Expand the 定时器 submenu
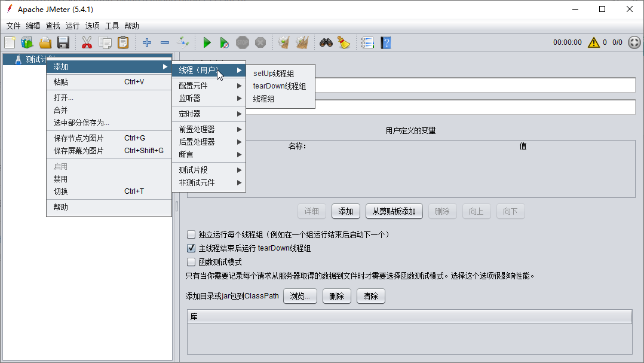 (x=208, y=114)
